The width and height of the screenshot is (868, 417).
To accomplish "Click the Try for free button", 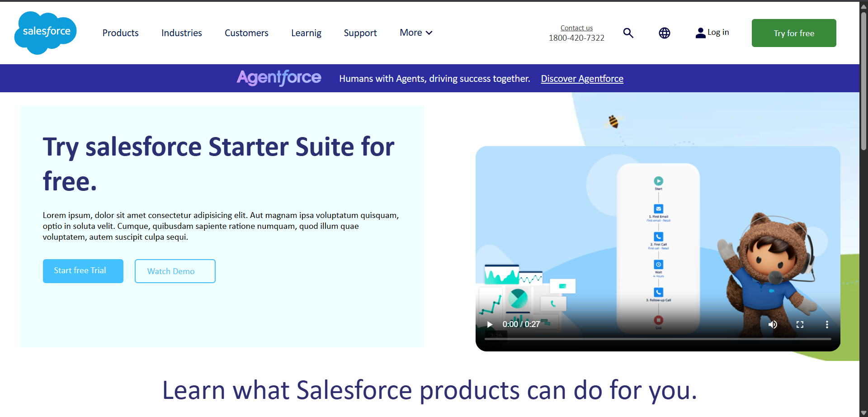I will coord(793,33).
